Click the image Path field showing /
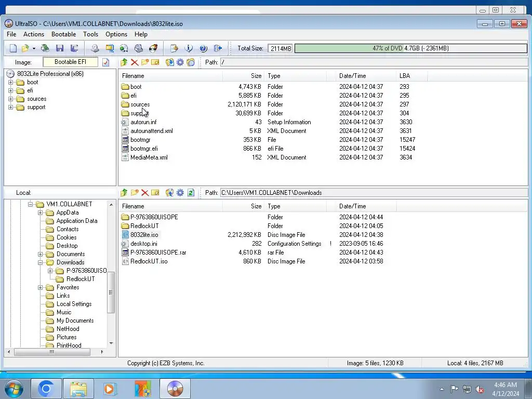Viewport: 532px width, 399px height. pos(374,62)
